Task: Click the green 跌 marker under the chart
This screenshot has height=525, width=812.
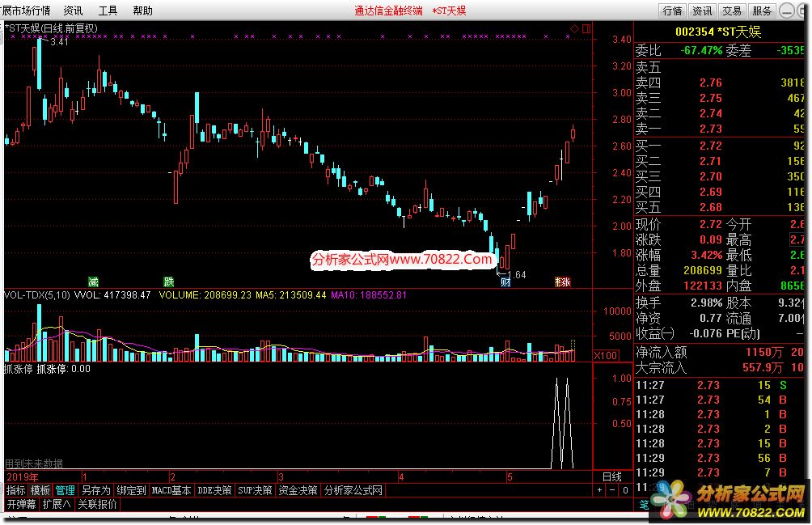Action: 169,282
